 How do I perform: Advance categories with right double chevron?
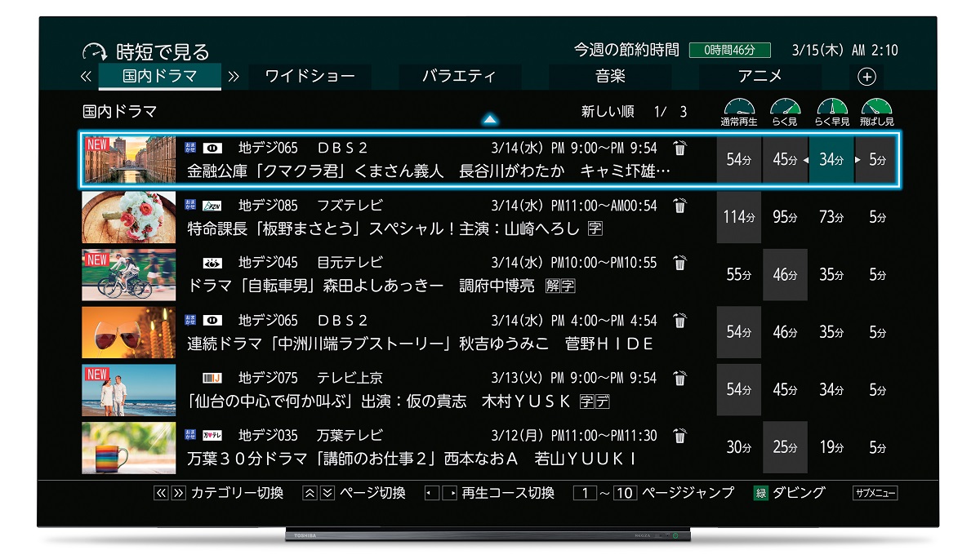point(234,77)
